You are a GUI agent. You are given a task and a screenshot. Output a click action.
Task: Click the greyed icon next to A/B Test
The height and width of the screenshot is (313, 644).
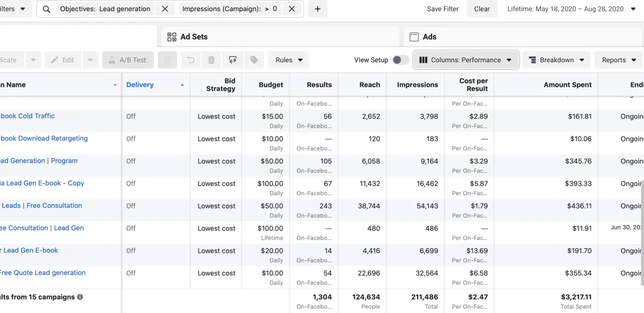pos(167,60)
